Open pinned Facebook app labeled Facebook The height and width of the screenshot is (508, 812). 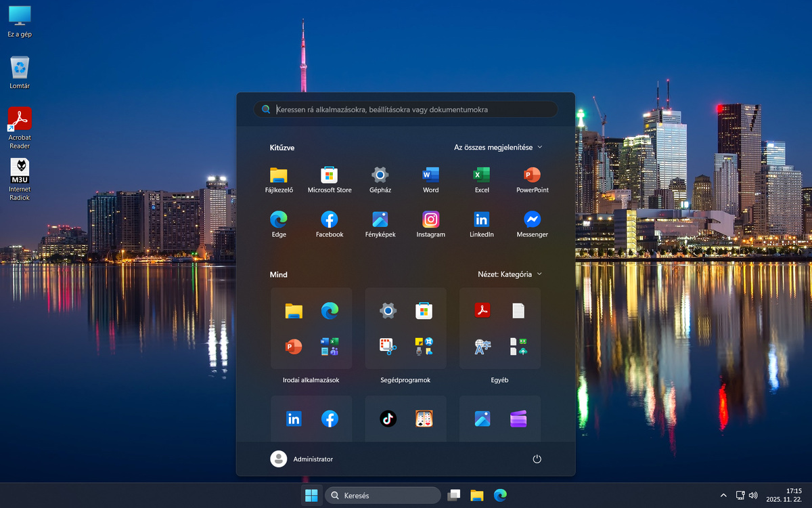tap(330, 224)
